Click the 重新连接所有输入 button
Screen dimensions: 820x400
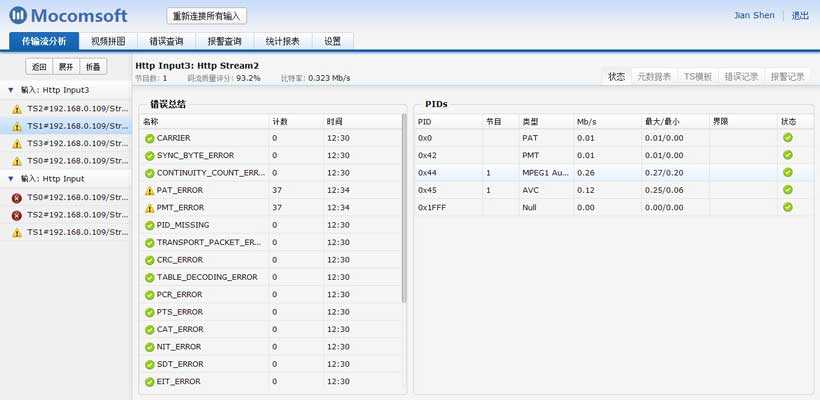tap(207, 16)
